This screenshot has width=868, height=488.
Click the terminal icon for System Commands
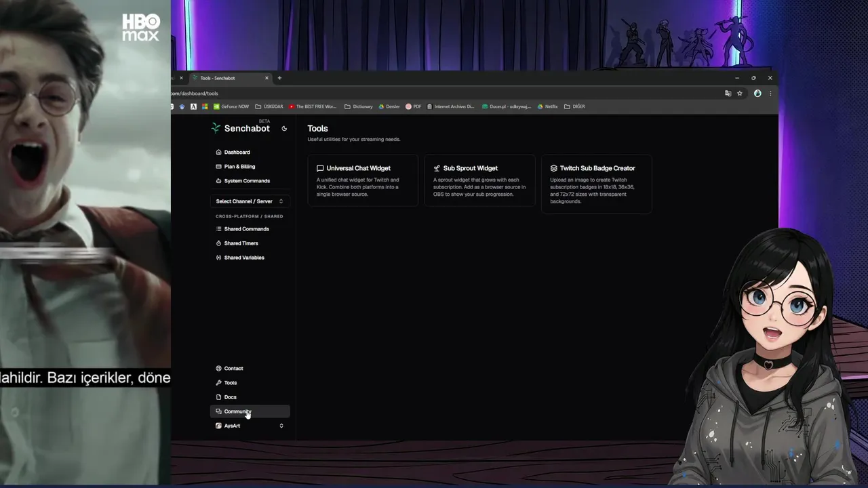[x=218, y=180]
